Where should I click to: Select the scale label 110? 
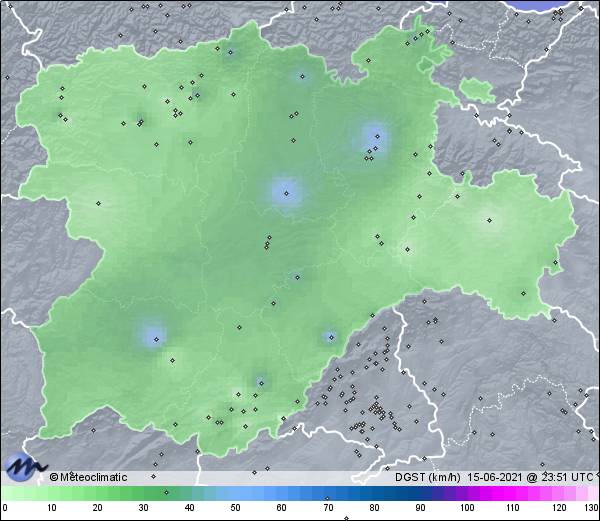[513, 508]
